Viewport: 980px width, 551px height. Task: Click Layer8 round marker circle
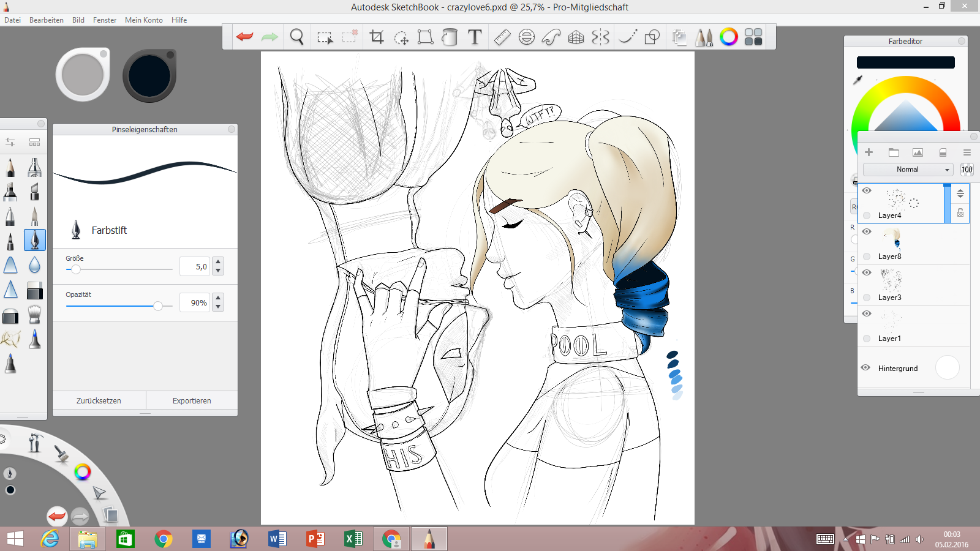pyautogui.click(x=867, y=257)
